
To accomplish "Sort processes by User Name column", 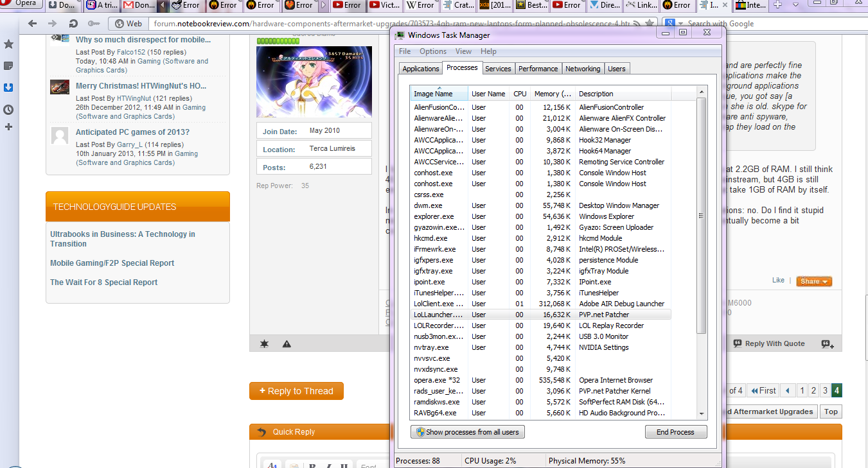I will (488, 93).
